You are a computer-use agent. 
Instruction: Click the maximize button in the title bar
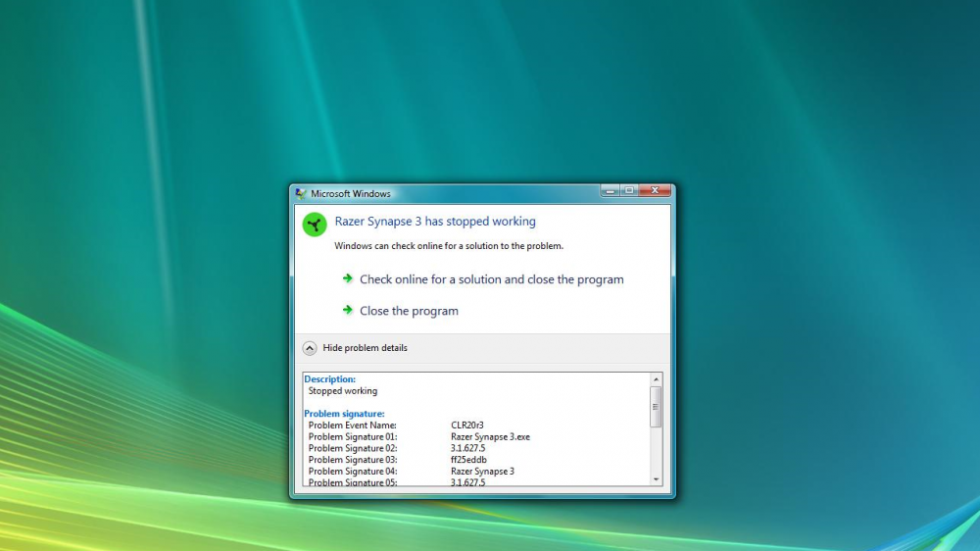tap(628, 190)
